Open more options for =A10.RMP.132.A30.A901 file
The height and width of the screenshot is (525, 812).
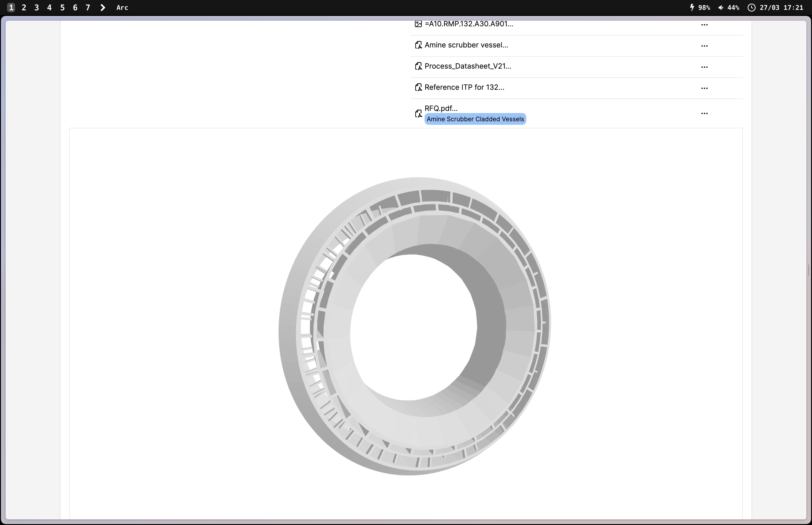[704, 24]
